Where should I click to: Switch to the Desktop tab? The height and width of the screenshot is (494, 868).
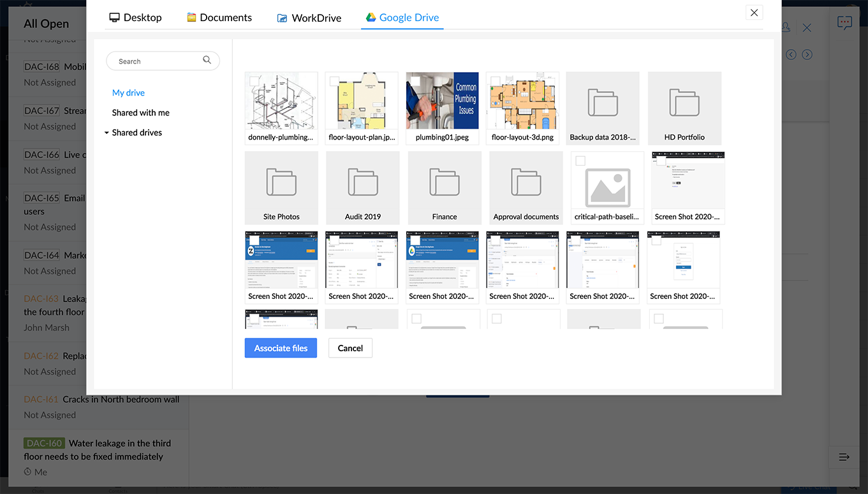point(135,18)
